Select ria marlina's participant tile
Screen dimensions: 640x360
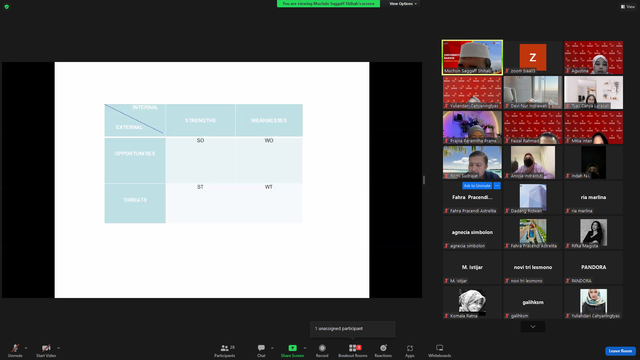593,198
